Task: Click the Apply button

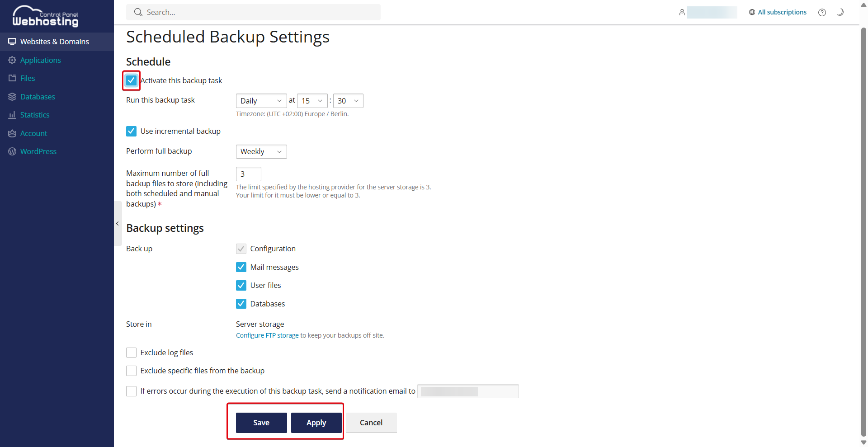Action: click(316, 423)
